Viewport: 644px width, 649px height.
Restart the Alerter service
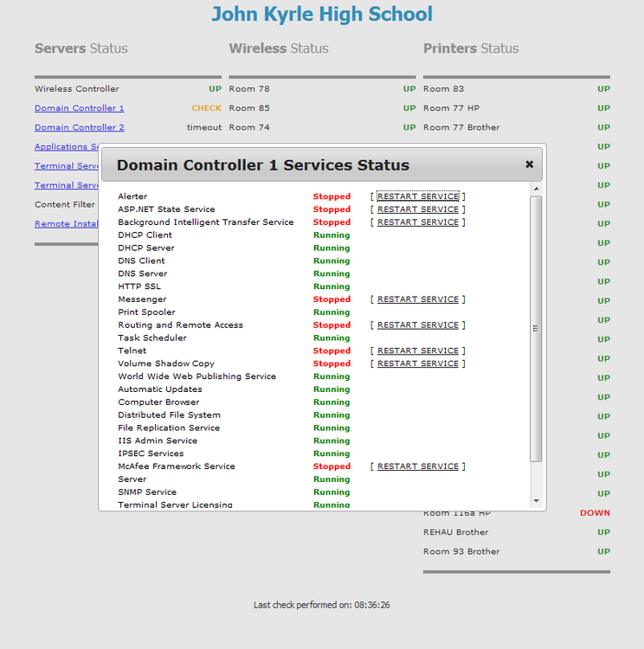418,196
